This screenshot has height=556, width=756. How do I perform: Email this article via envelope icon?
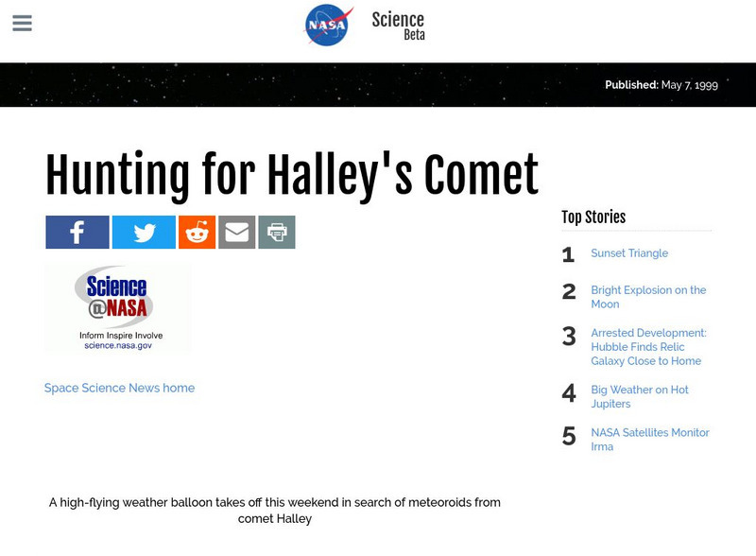point(237,232)
